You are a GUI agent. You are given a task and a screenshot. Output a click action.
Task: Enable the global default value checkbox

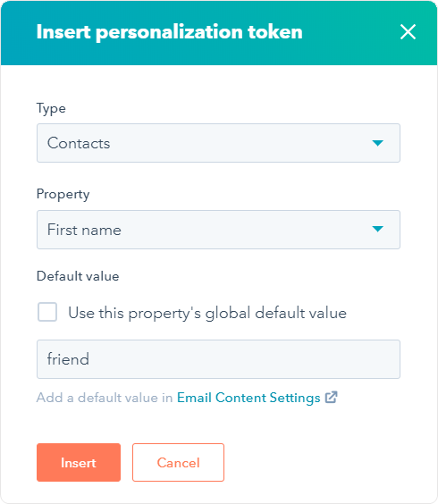coord(47,312)
